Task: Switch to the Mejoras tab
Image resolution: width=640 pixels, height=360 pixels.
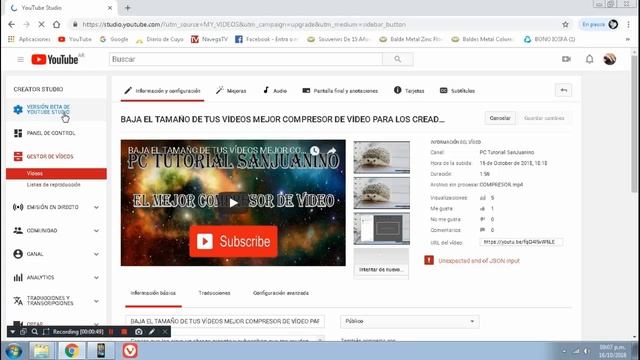Action: click(231, 91)
